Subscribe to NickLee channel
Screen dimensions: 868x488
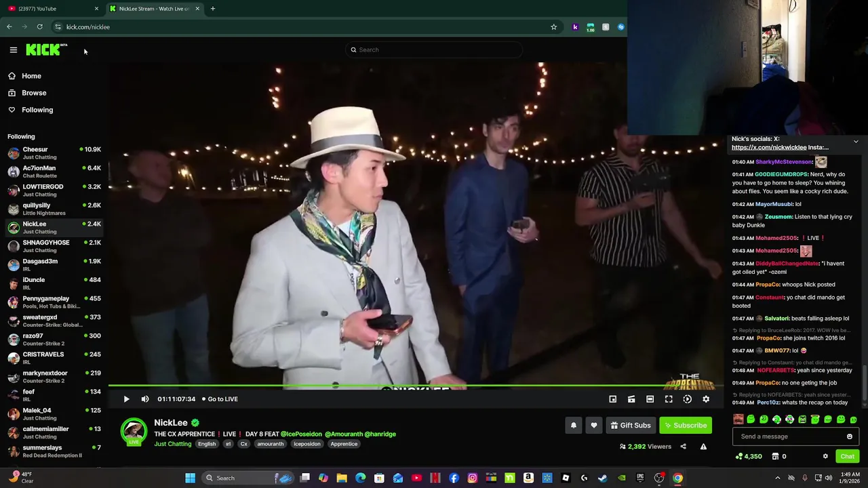click(686, 425)
